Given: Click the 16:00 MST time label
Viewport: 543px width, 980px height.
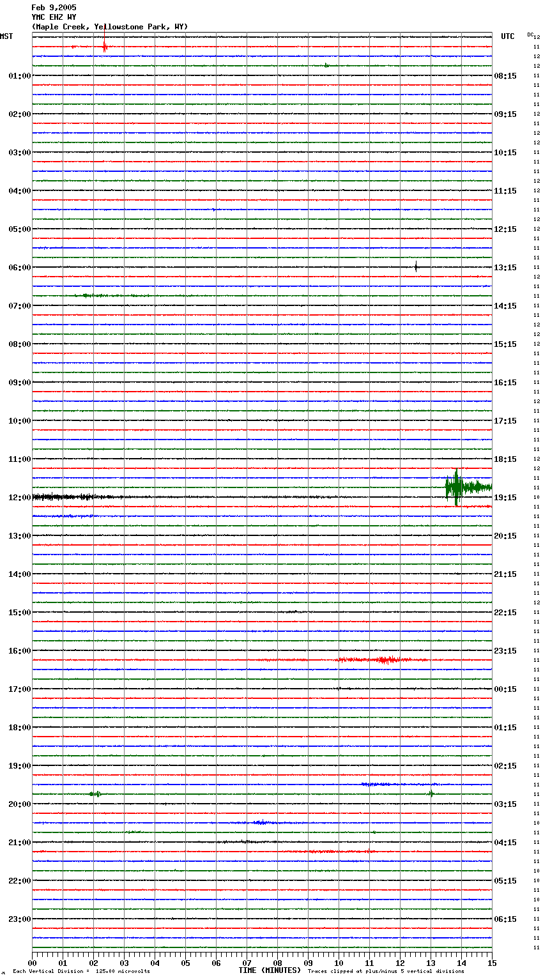Looking at the screenshot, I should point(20,651).
